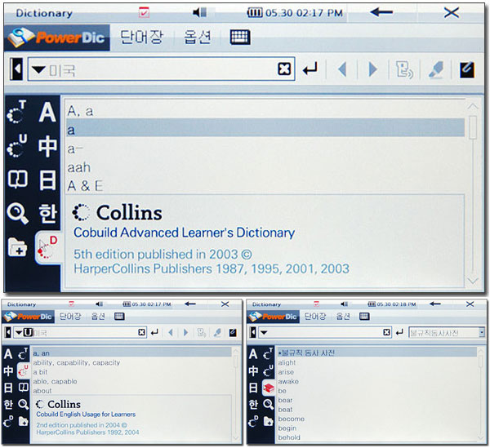Image resolution: width=490 pixels, height=448 pixels.
Task: Click the magnifier search icon in the large screen sidebar
Action: (17, 214)
